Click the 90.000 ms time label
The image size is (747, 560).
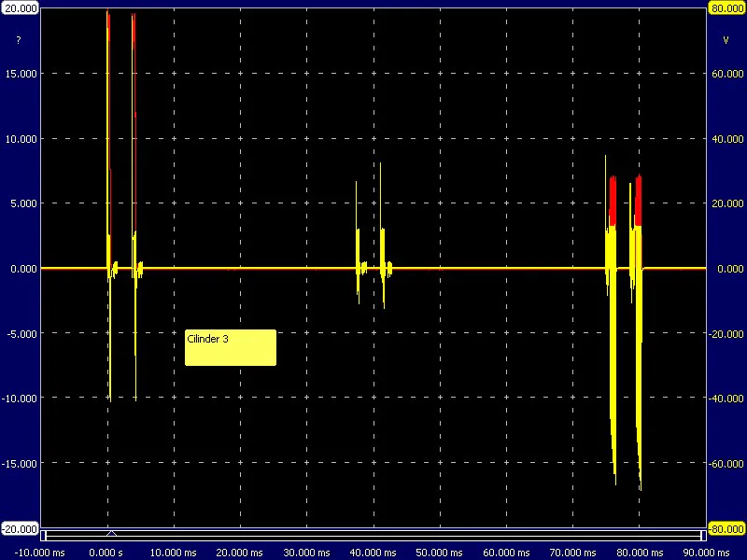[706, 553]
